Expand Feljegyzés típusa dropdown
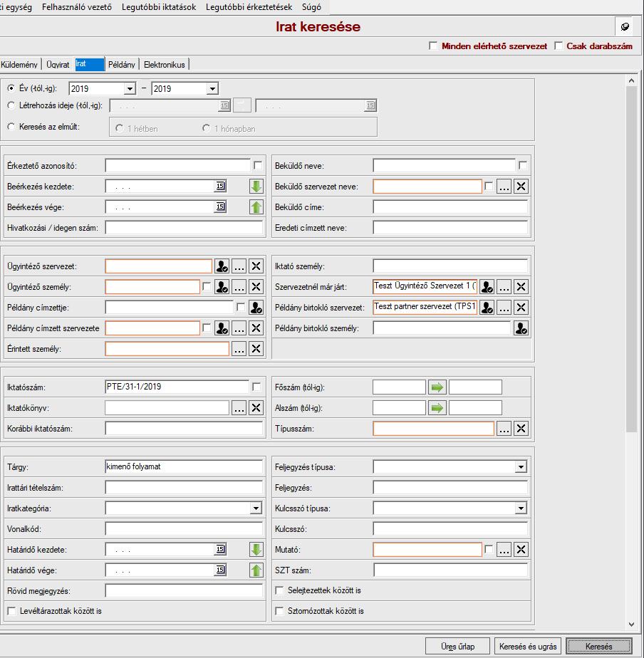 coord(521,466)
